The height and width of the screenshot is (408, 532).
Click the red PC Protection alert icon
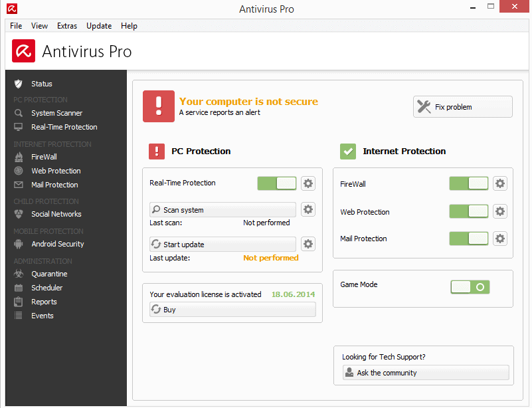[157, 152]
